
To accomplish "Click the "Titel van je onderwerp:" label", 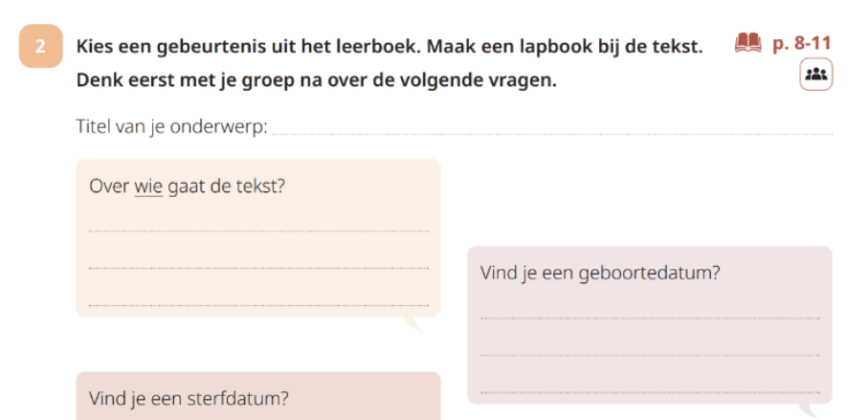I will (x=171, y=127).
